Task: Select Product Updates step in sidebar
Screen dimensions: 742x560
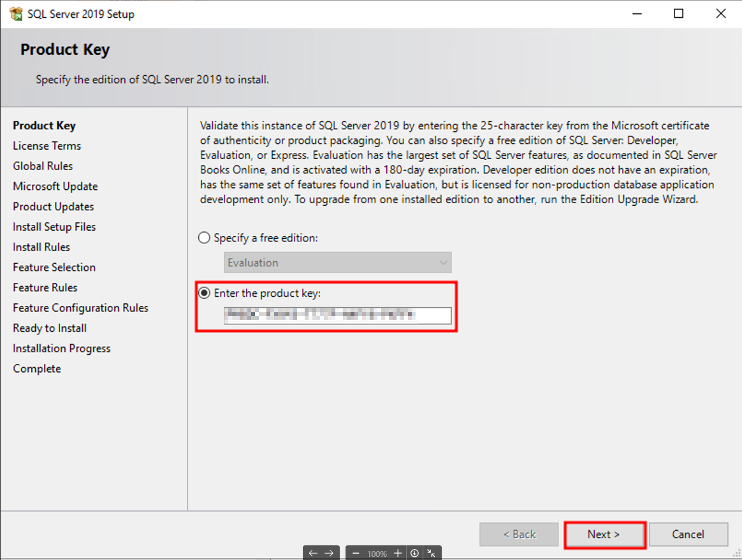Action: [54, 206]
